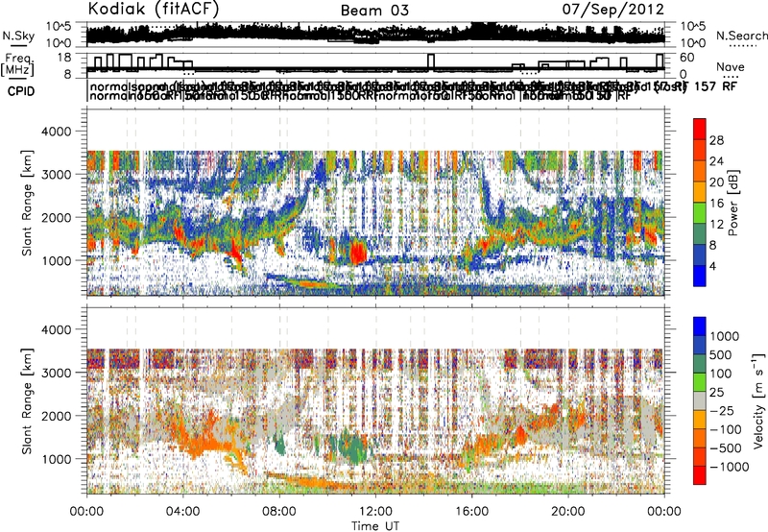This screenshot has height=532, width=768.
Task: Click the "2000" tick of the power panel
Action: pos(59,217)
